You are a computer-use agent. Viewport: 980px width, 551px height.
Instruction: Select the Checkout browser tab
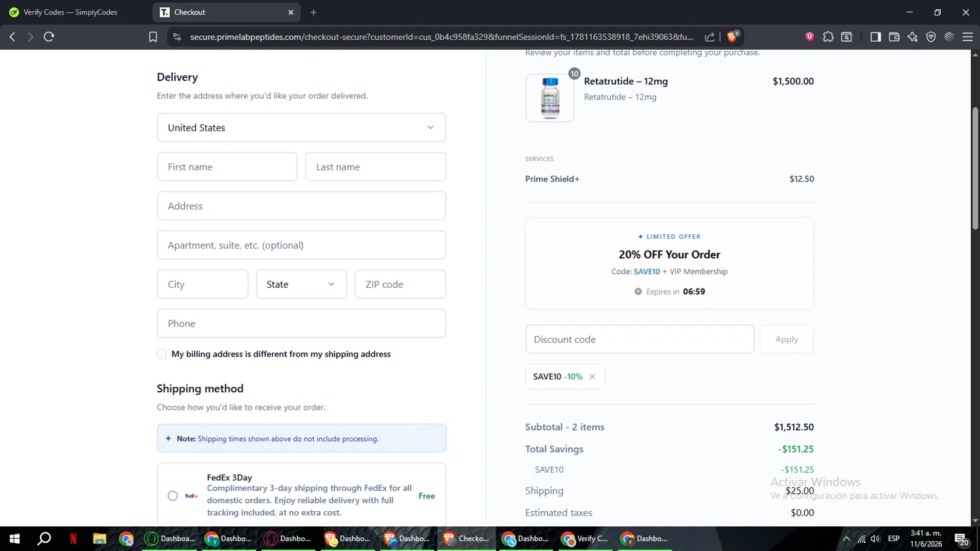[x=227, y=12]
